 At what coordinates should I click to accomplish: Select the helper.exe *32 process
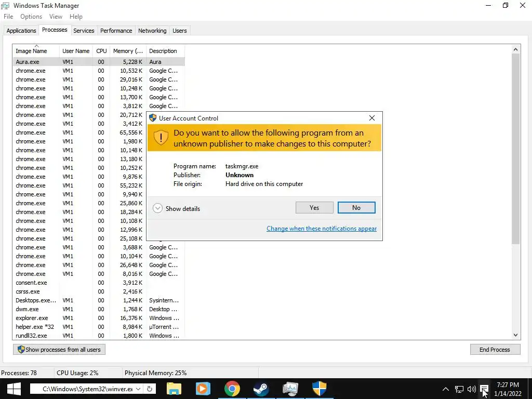[x=99, y=327]
